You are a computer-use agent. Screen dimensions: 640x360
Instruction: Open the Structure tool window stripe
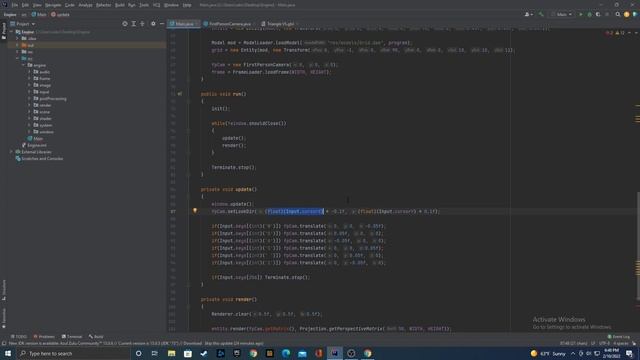pos(4,289)
